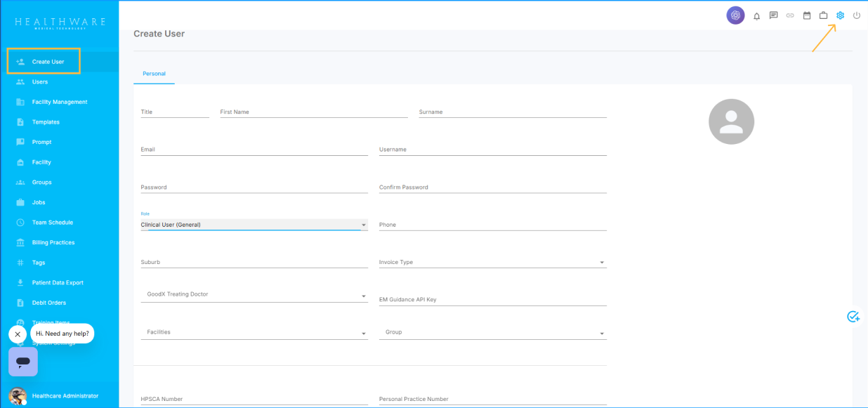
Task: Dismiss the 'Need any help?' chat bubble
Action: [x=18, y=334]
